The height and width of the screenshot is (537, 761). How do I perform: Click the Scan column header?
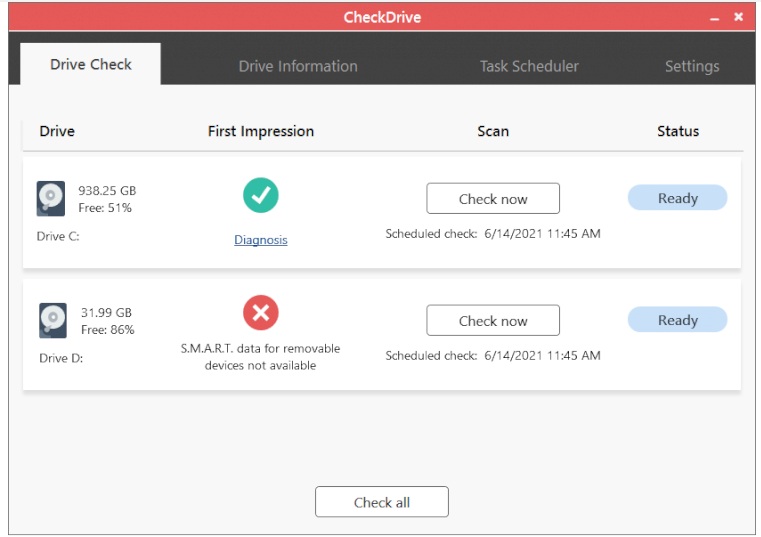point(493,131)
